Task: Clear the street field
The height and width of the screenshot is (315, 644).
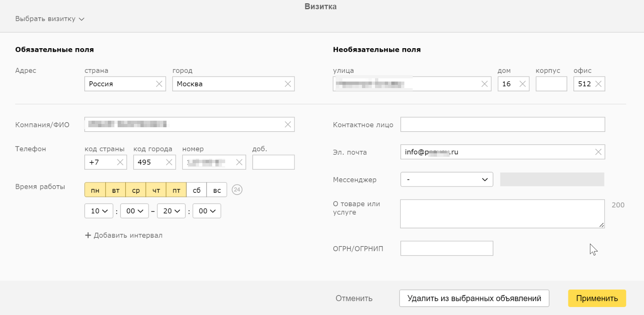Action: (484, 84)
